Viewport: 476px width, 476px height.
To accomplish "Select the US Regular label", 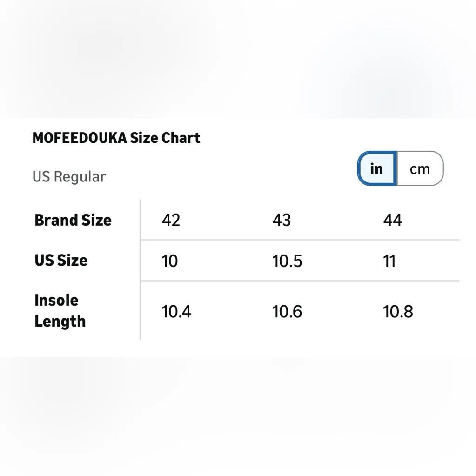I will point(69,177).
